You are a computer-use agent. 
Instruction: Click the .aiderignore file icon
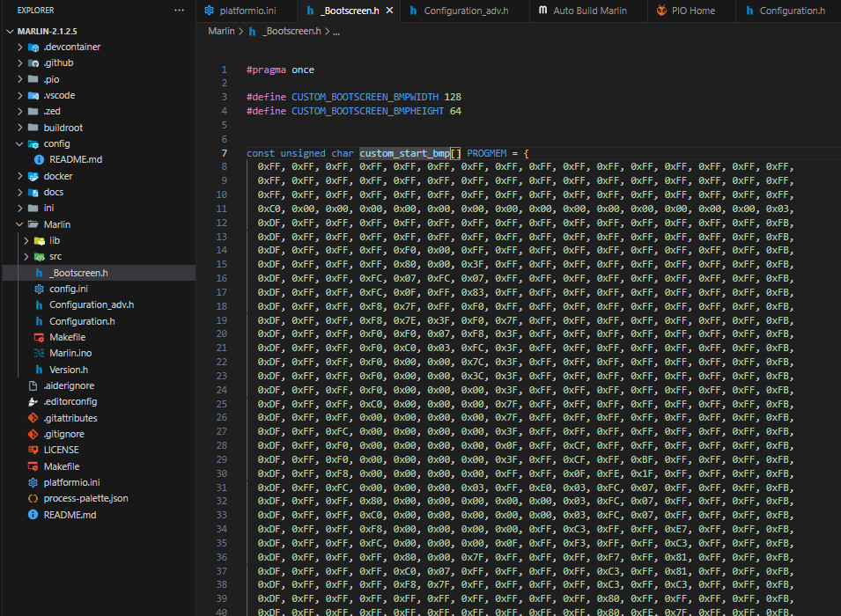coord(33,385)
